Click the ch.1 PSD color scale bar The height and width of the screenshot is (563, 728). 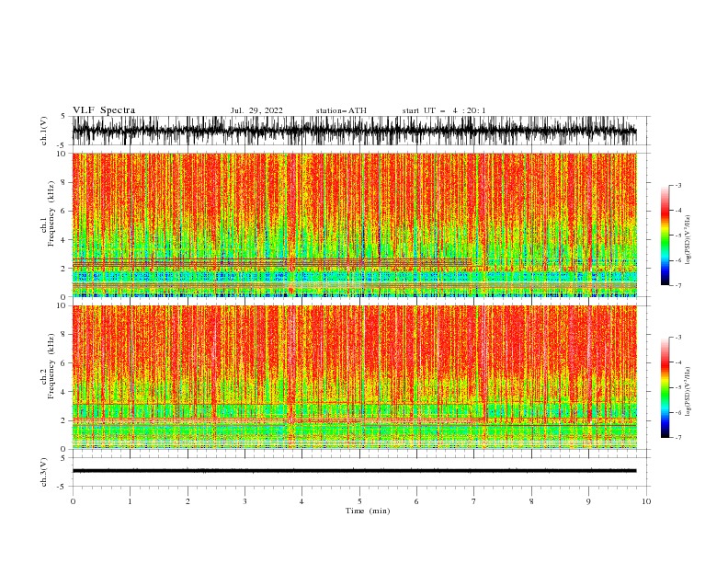point(665,236)
